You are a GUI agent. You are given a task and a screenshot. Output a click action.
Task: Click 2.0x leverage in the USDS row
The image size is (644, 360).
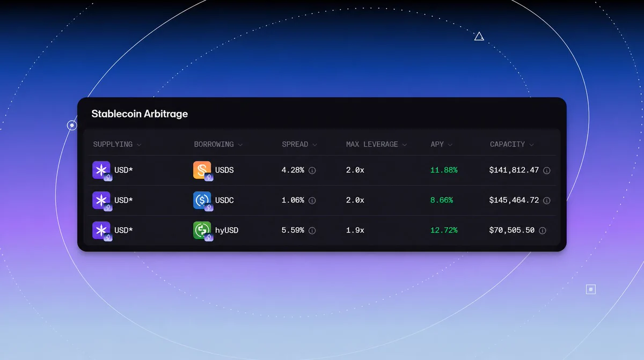click(355, 170)
